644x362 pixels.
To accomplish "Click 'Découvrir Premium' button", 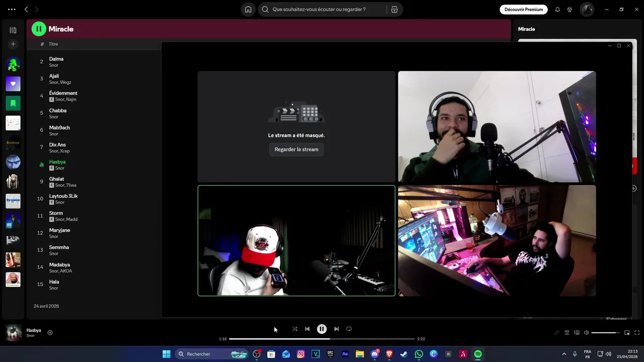I will [524, 10].
